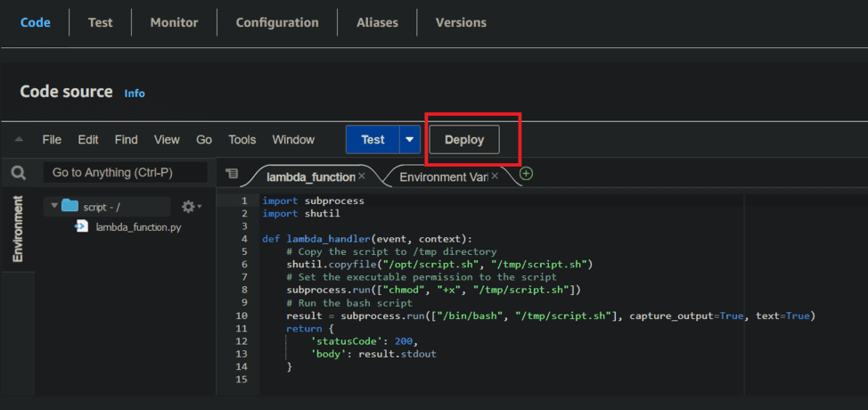Open the Code source Info link

click(135, 94)
